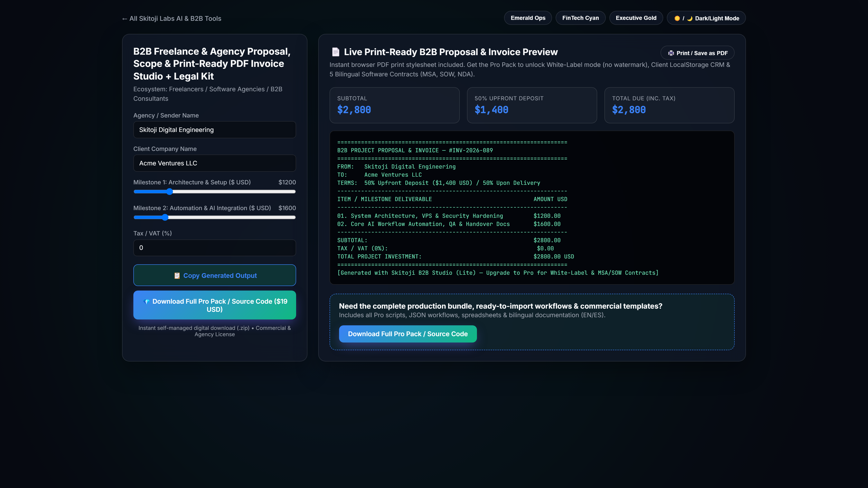Click the moon icon in Dark/Light Mode

tap(690, 18)
